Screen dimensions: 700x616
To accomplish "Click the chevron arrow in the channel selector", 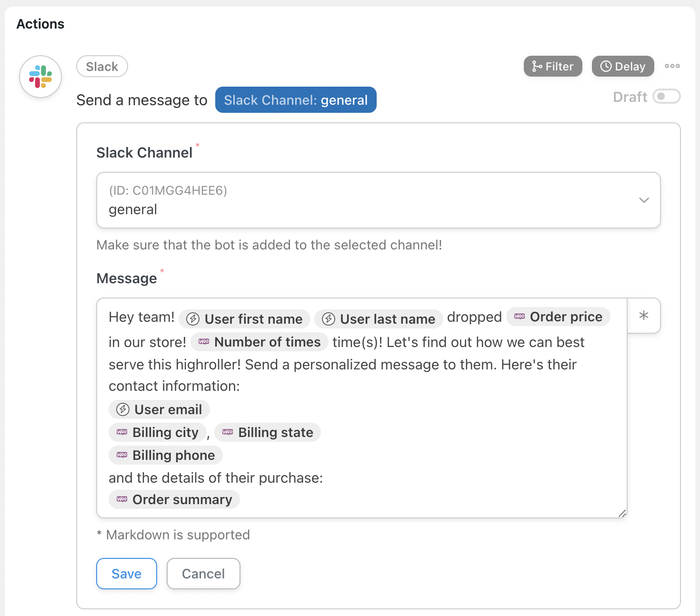I will (x=644, y=200).
